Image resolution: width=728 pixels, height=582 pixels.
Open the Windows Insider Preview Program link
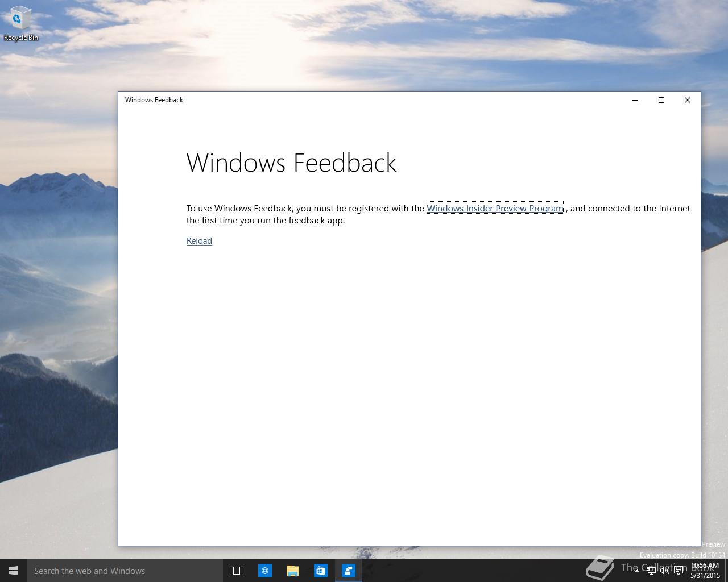pos(495,208)
